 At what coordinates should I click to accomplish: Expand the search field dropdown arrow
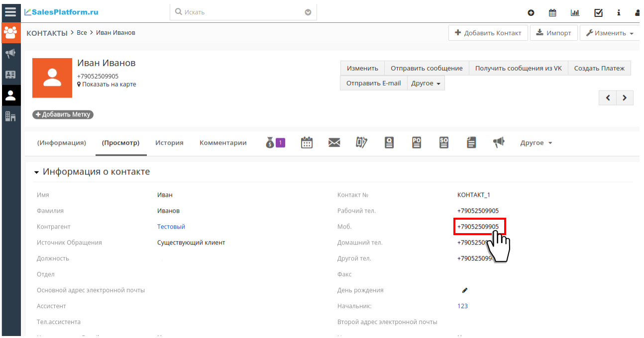click(x=308, y=12)
